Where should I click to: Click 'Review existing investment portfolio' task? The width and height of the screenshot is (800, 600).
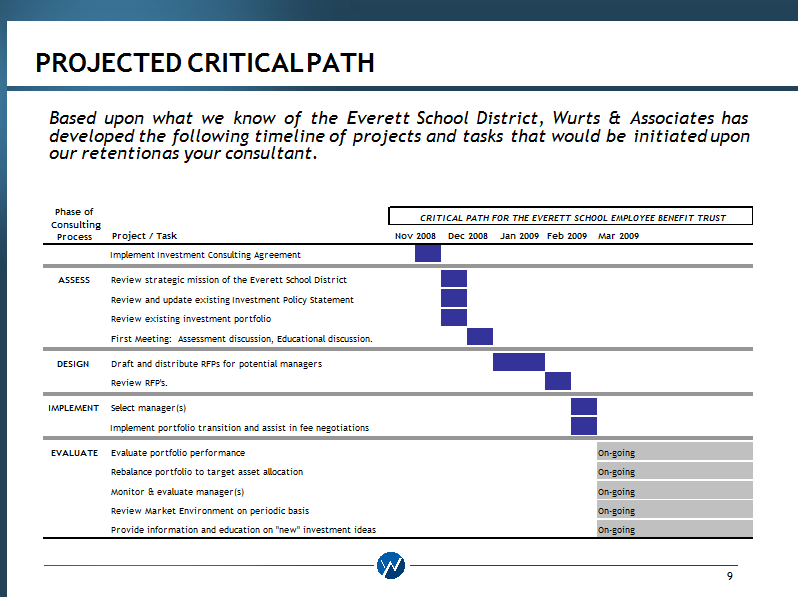pos(191,319)
